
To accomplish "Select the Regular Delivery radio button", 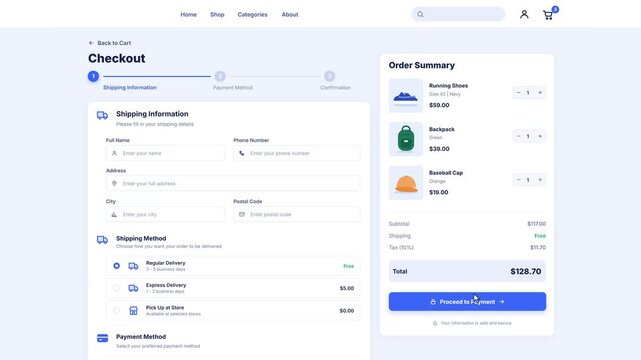I will pos(117,266).
